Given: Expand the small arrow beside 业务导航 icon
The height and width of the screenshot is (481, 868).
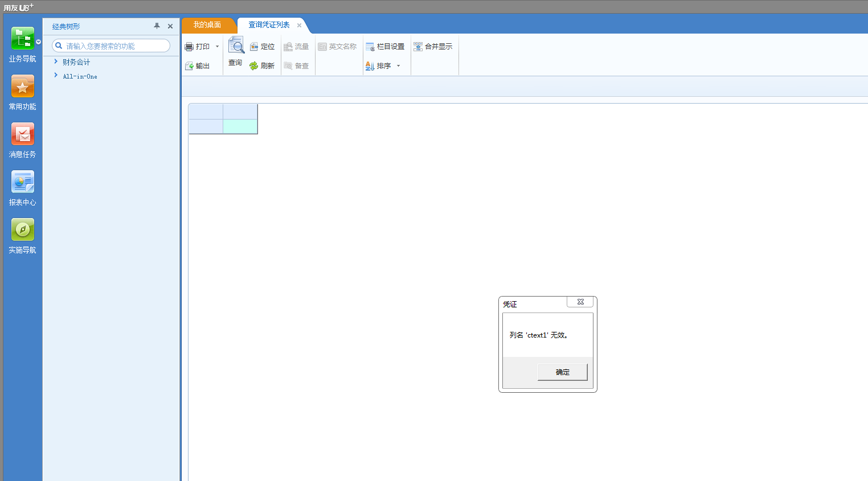Looking at the screenshot, I should pyautogui.click(x=39, y=42).
